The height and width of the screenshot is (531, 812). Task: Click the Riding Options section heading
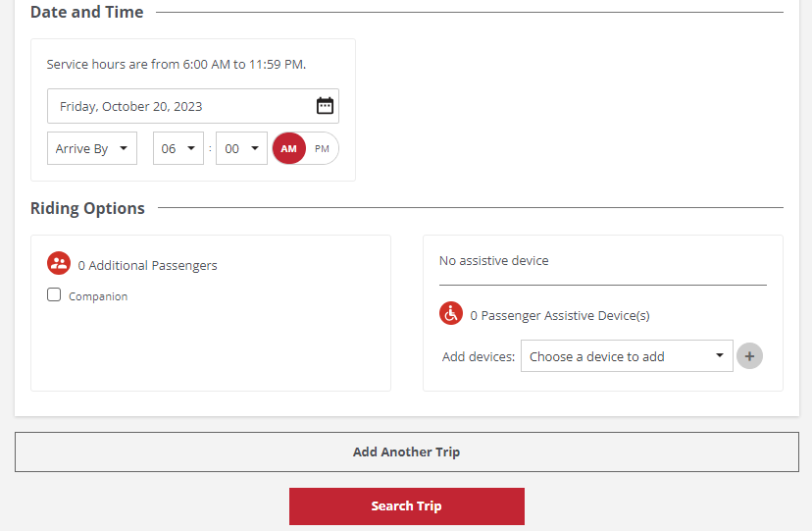pos(87,208)
